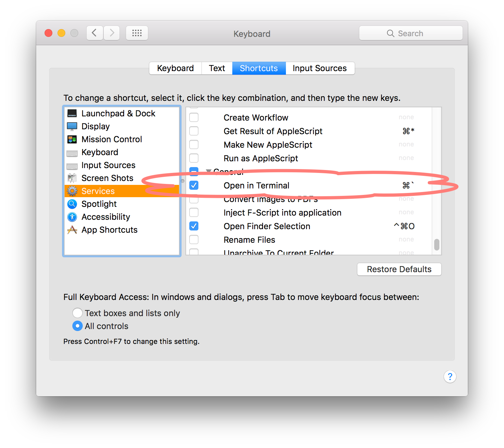Click the Display monitor icon
This screenshot has height=448, width=504.
tap(72, 126)
